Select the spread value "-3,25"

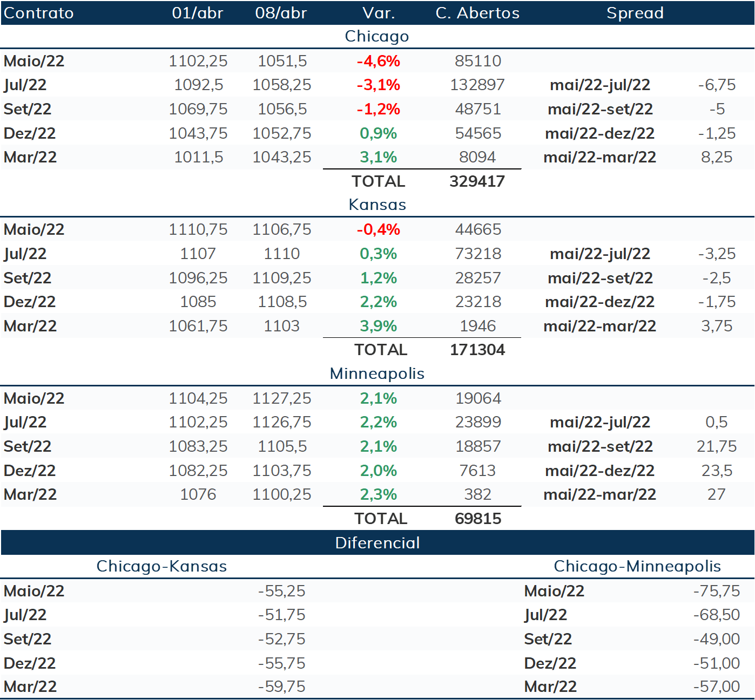tap(717, 254)
